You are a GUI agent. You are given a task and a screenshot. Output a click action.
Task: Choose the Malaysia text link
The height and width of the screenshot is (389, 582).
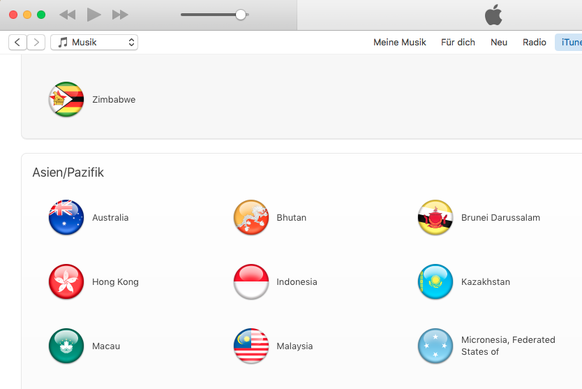coord(295,346)
